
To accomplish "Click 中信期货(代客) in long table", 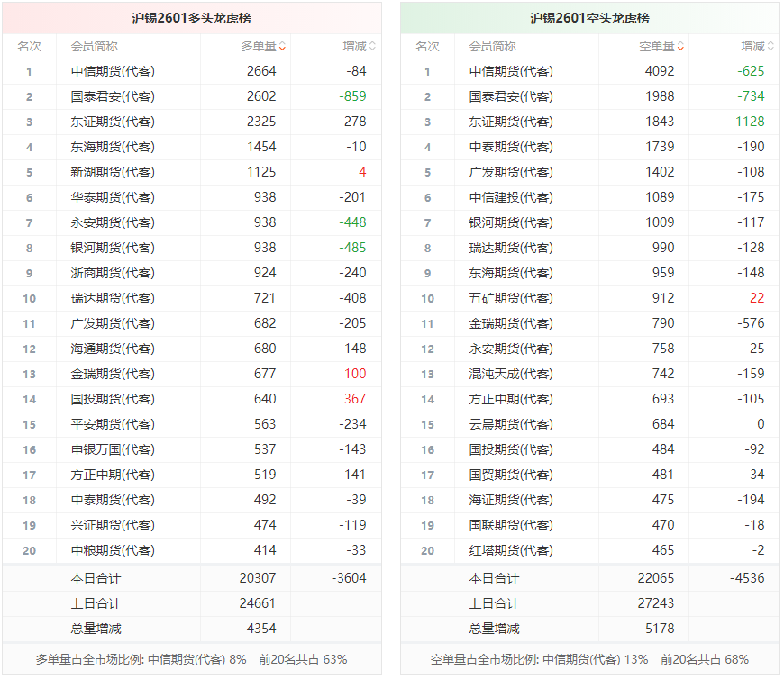I will click(x=113, y=71).
